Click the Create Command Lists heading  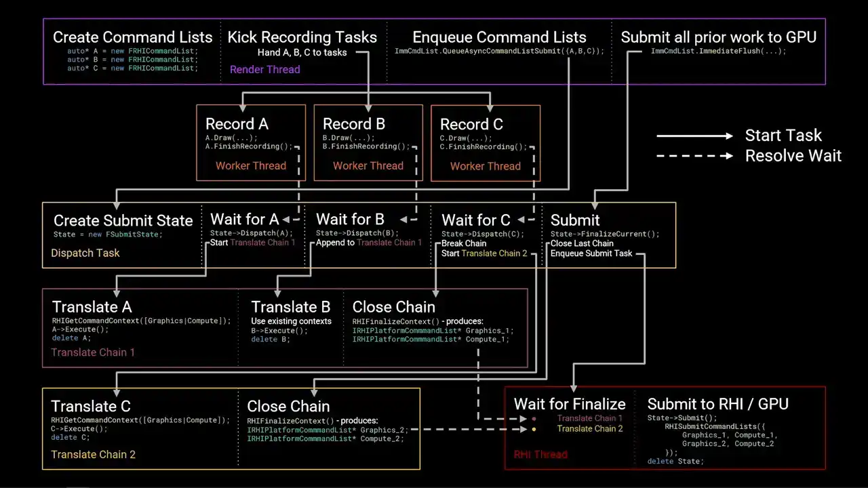point(132,37)
